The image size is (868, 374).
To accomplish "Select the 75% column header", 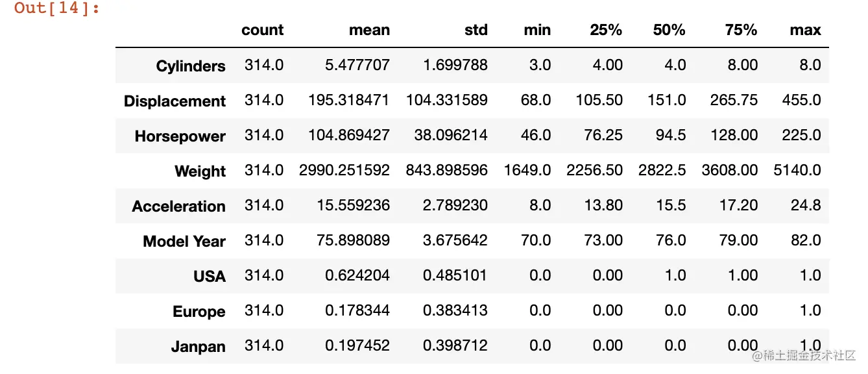I will coord(741,30).
